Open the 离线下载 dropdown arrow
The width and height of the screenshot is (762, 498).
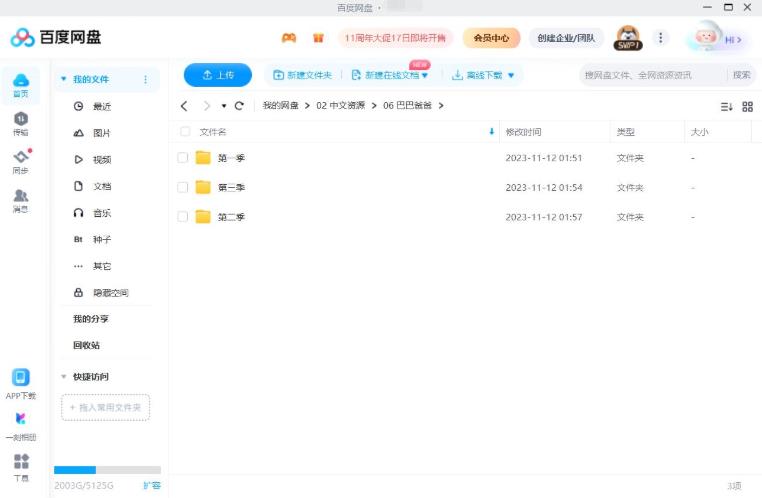coord(511,75)
